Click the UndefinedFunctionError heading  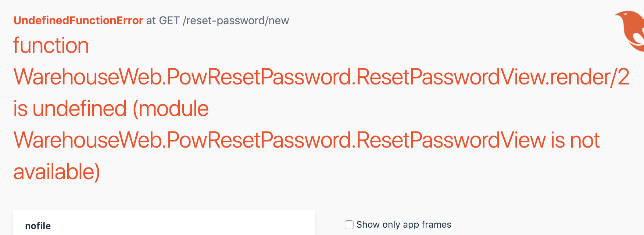pyautogui.click(x=78, y=21)
